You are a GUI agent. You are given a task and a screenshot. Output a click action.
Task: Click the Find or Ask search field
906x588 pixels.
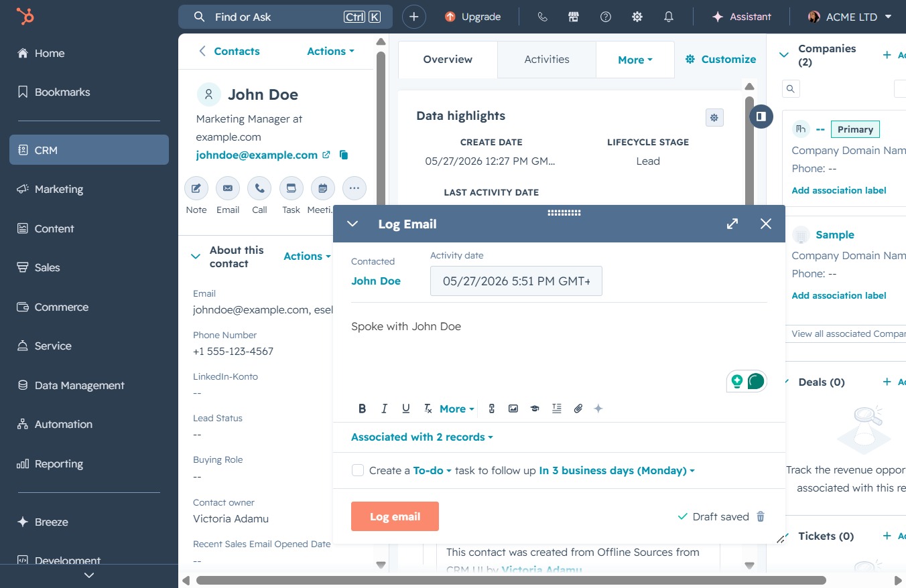pos(287,17)
